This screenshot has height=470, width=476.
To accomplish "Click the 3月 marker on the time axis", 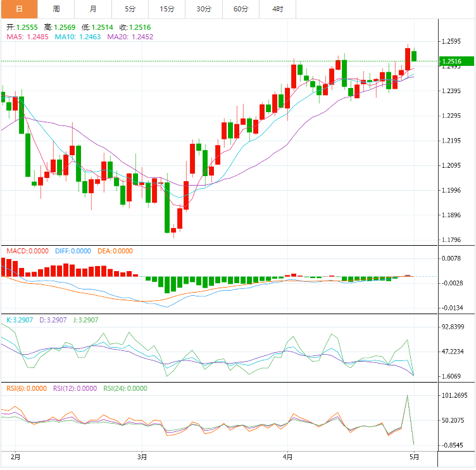I will (142, 456).
